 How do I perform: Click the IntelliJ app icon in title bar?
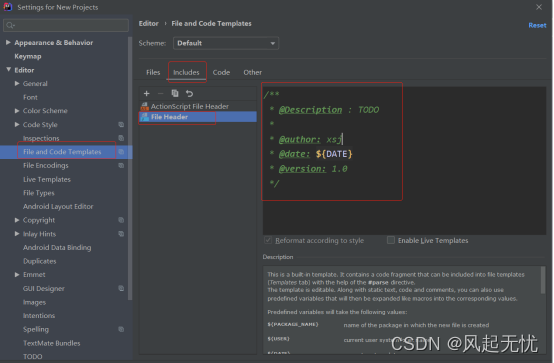click(8, 7)
